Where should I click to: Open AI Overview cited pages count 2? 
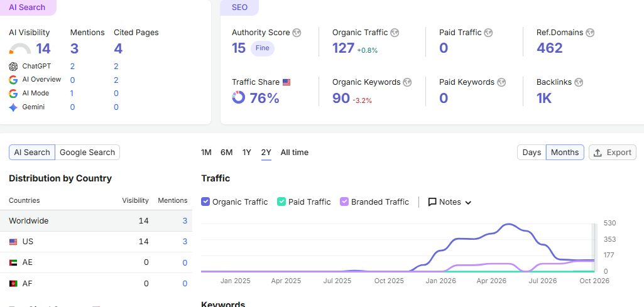tap(116, 80)
